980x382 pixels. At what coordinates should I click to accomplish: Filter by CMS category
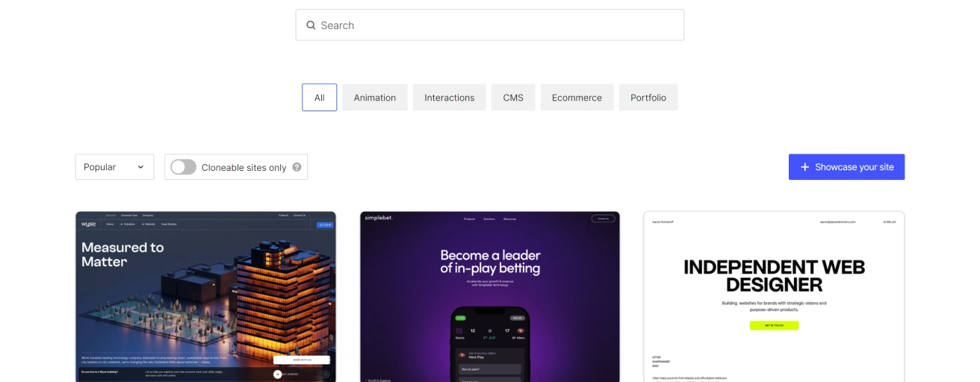click(x=513, y=98)
